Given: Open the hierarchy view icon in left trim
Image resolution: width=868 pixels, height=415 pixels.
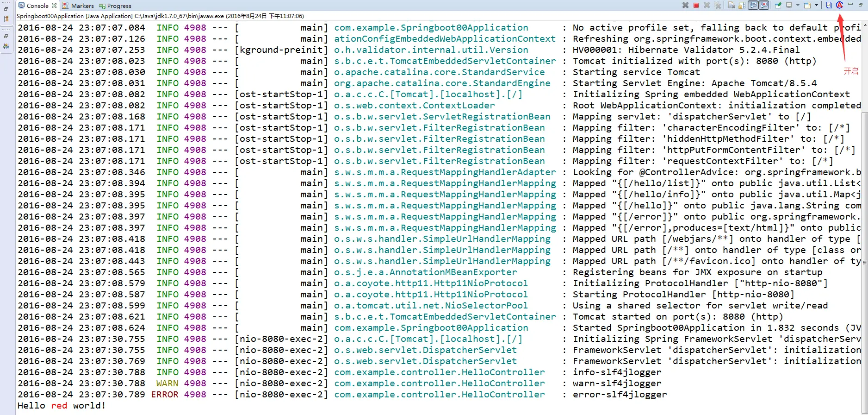Looking at the screenshot, I should 6,19.
